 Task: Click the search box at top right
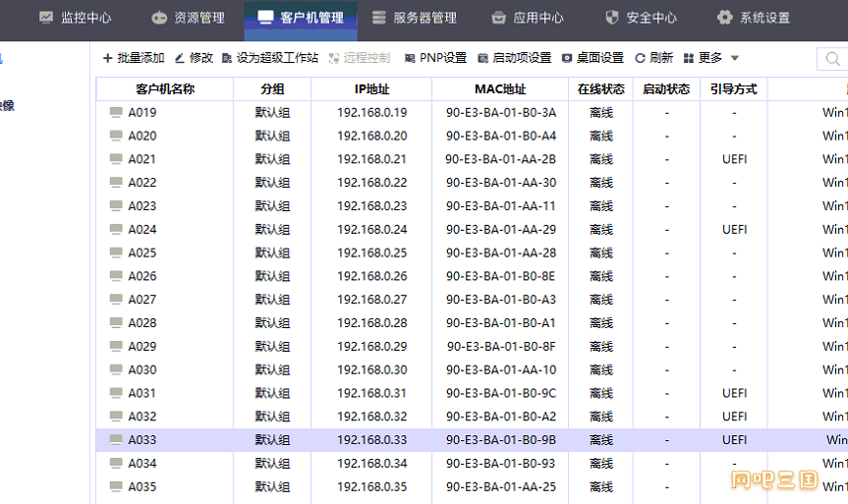pos(835,59)
